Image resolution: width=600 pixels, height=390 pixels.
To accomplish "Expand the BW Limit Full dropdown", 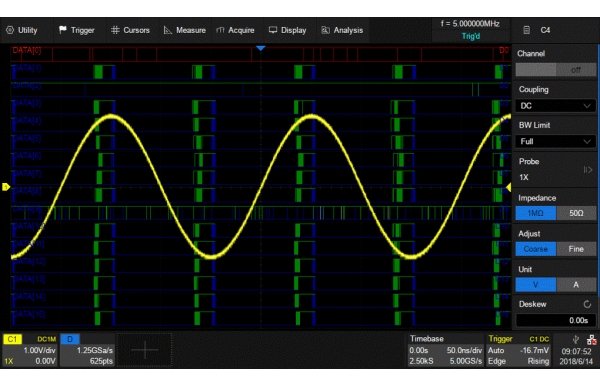I will (556, 141).
